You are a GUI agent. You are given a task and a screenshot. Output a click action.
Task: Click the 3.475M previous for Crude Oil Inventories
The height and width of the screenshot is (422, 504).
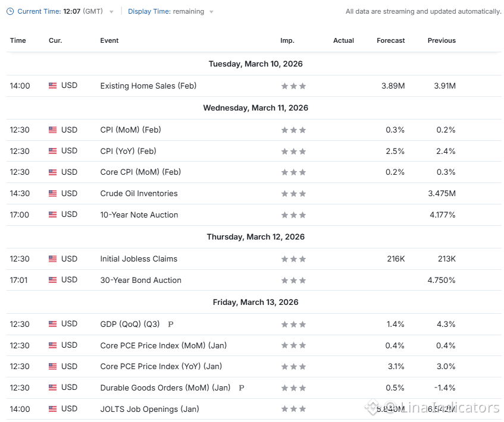[x=442, y=193]
